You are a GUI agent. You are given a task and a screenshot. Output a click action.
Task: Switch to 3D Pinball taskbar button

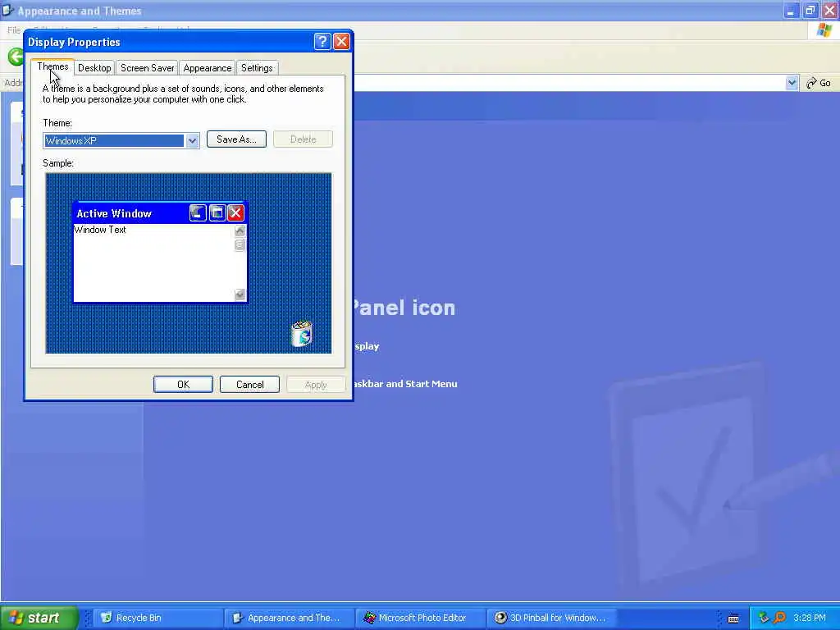552,618
